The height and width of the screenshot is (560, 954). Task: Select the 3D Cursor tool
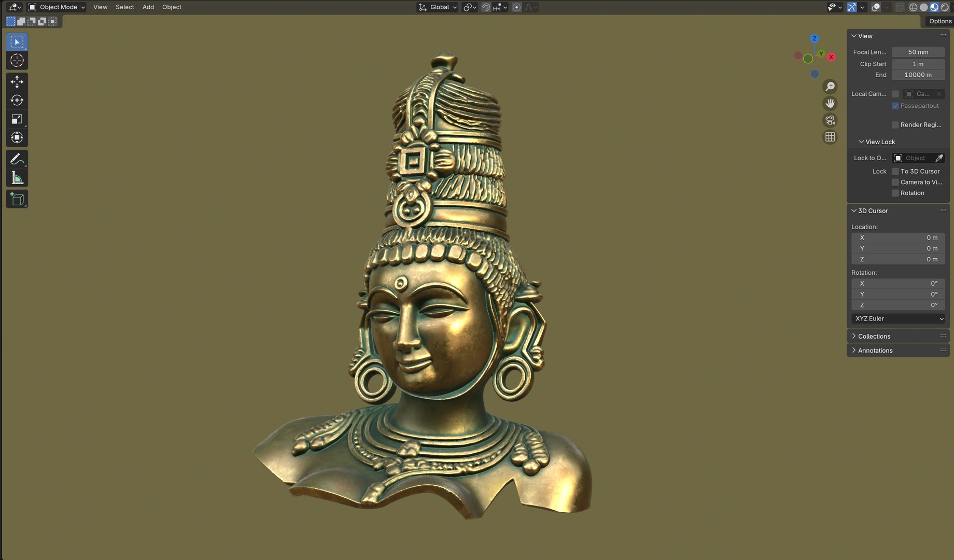point(17,61)
